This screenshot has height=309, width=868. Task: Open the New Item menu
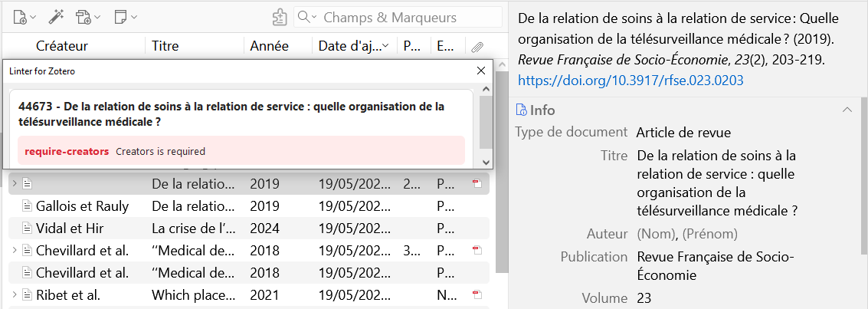(24, 18)
